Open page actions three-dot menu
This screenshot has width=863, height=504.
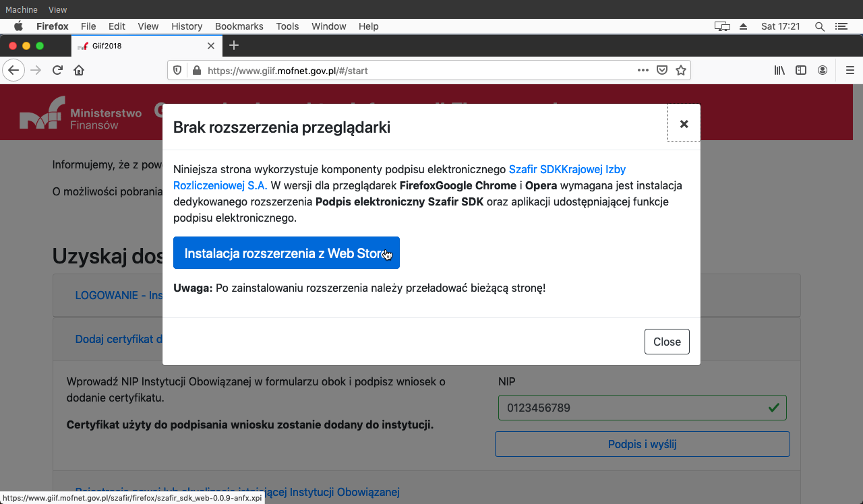point(643,70)
